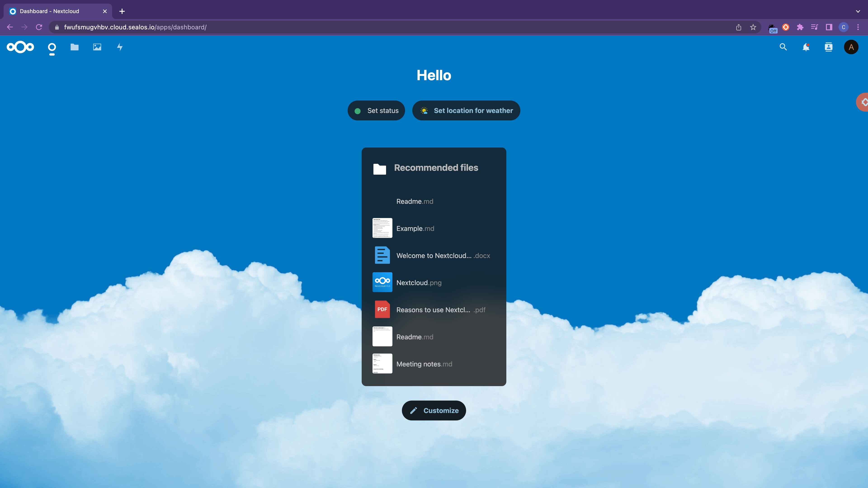Image resolution: width=868 pixels, height=488 pixels.
Task: Click the Set status button
Action: click(376, 110)
